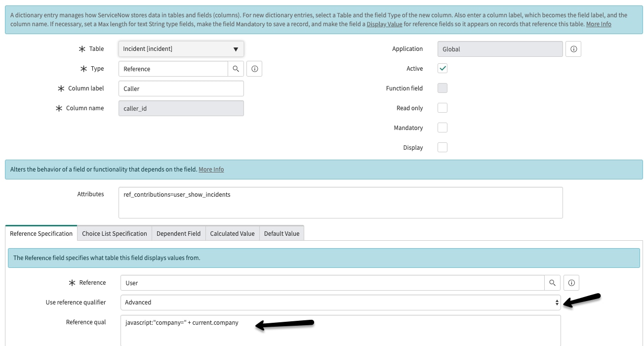Open the Use reference qualifier dropdown
Viewport: 644px width, 346px height.
341,302
